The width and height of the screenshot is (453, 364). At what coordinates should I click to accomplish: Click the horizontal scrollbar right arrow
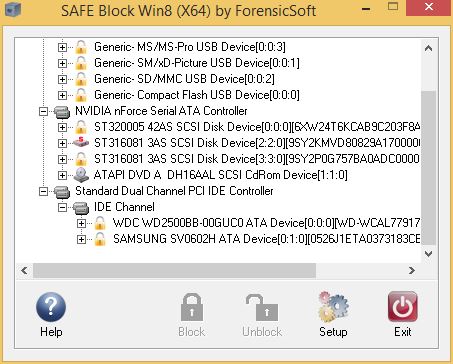[412, 270]
